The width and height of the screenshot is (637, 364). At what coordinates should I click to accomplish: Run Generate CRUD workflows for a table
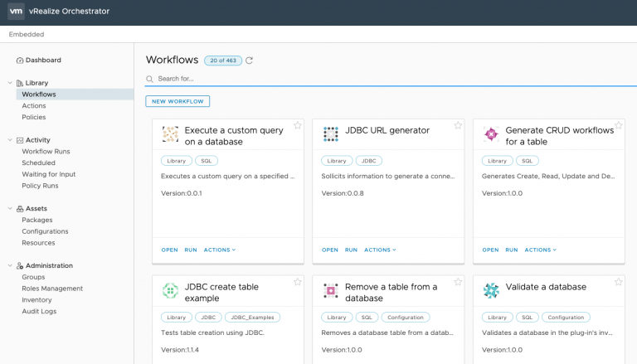512,250
